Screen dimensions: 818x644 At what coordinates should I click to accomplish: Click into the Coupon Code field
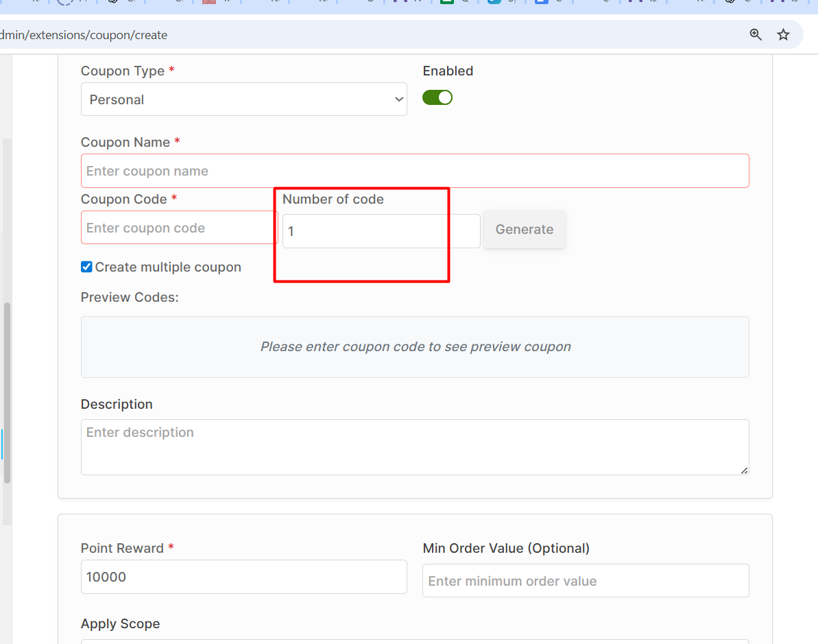pyautogui.click(x=178, y=228)
